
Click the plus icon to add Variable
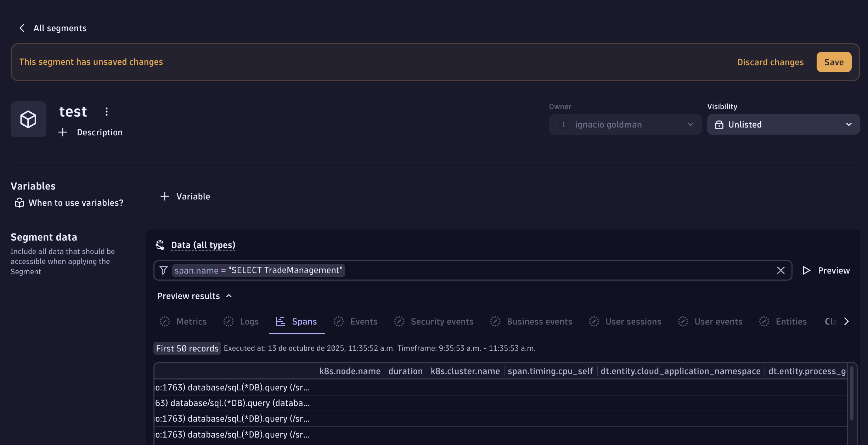[165, 196]
